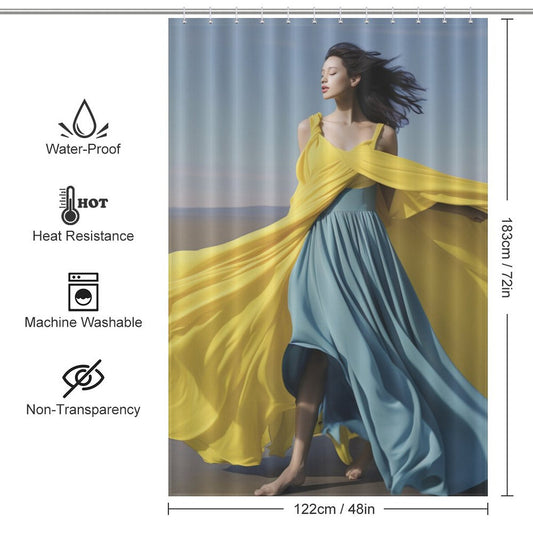
Task: Click the "Heat Resistance" label
Action: pos(83,236)
